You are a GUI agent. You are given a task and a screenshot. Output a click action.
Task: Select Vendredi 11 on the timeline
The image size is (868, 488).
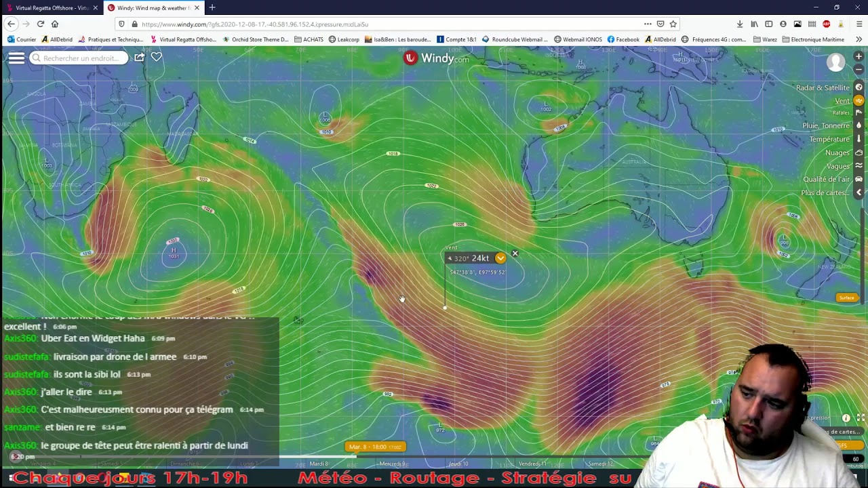click(532, 464)
